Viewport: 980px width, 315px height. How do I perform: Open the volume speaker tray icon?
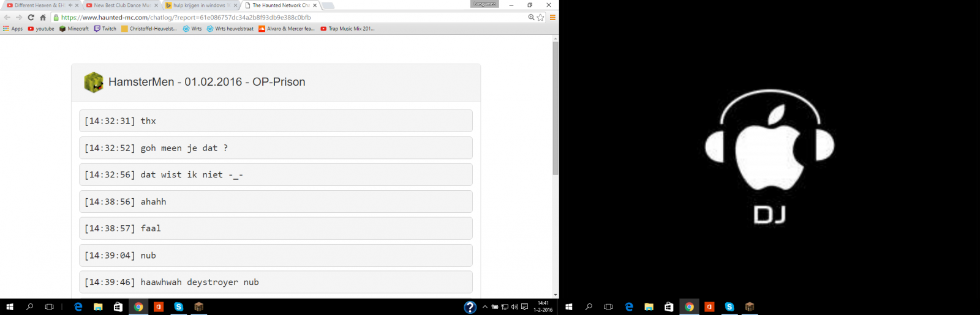(x=514, y=307)
